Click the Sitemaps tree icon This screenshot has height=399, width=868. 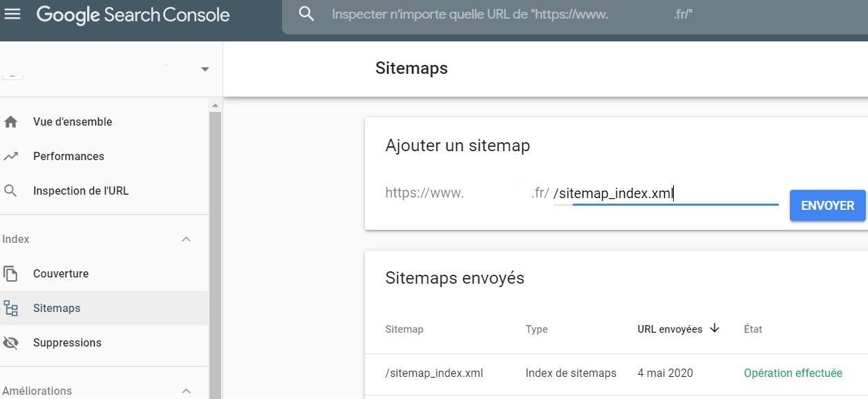point(10,308)
